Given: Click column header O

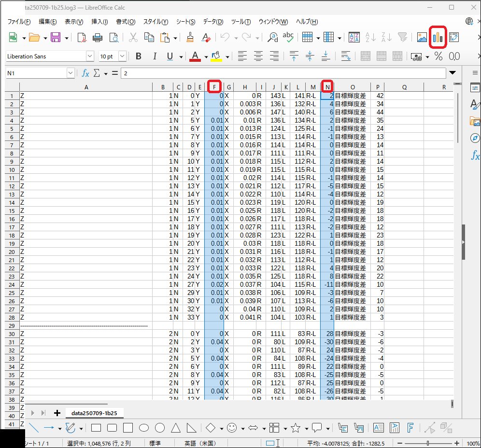Looking at the screenshot, I should (x=352, y=87).
